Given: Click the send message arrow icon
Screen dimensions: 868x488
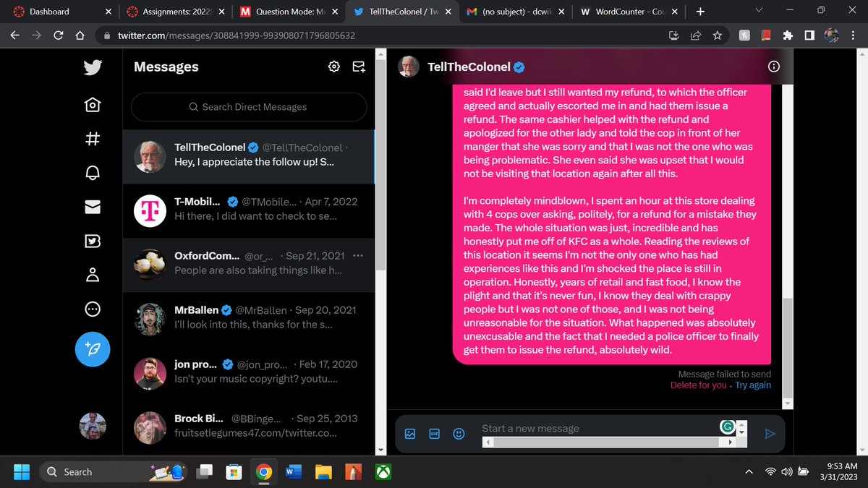Looking at the screenshot, I should (770, 434).
